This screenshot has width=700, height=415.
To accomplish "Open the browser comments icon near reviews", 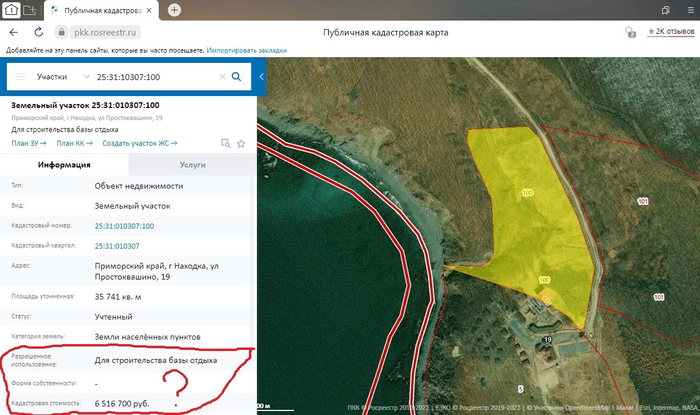I will click(x=629, y=32).
